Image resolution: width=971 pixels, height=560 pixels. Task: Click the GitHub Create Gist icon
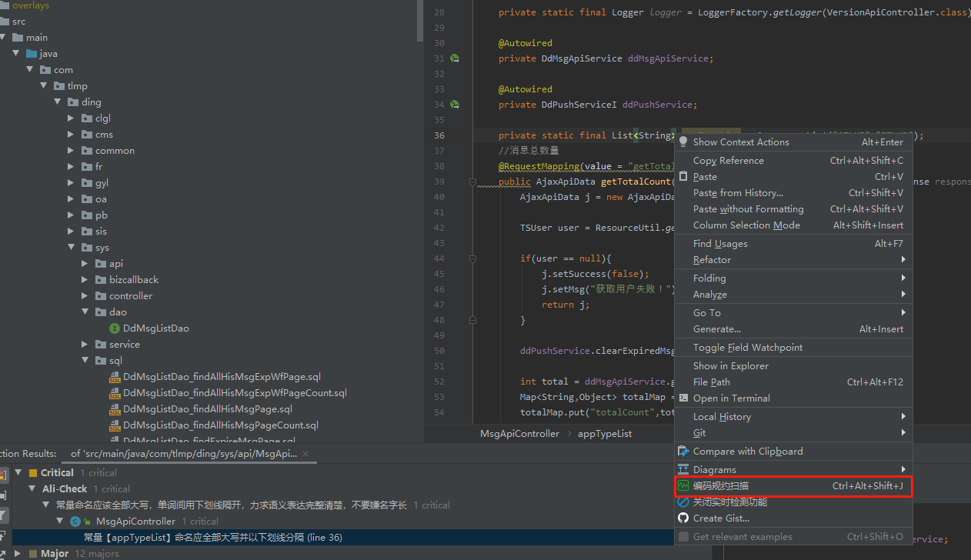pyautogui.click(x=682, y=518)
